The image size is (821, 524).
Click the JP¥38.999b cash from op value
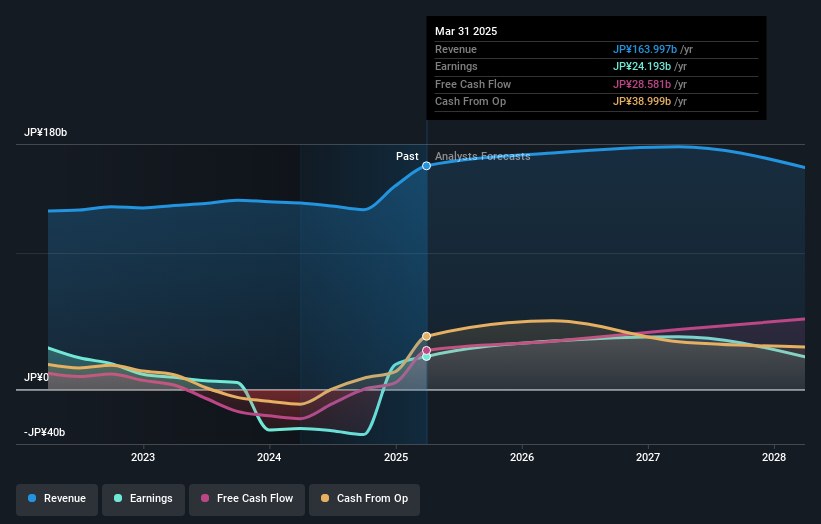pos(642,102)
